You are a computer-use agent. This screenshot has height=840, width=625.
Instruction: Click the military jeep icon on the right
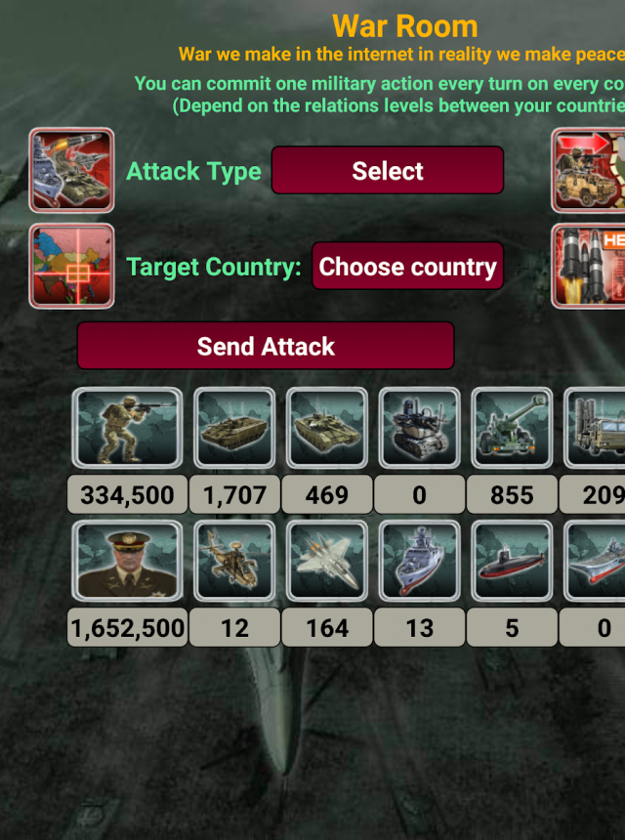coord(589,170)
